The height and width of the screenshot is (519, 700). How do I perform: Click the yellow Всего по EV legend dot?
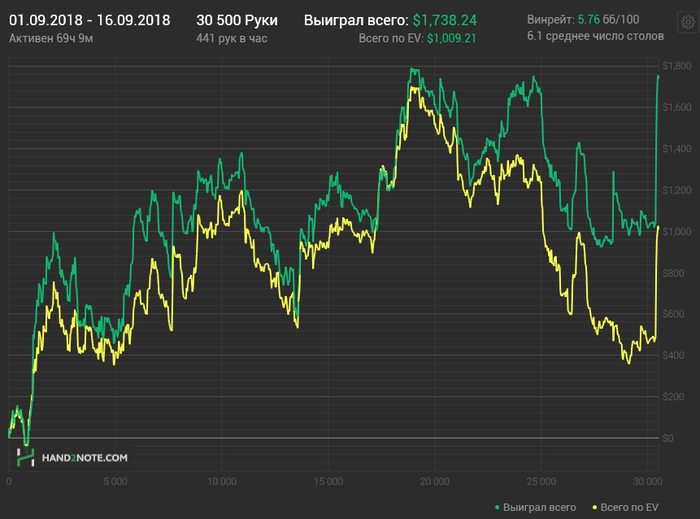[595, 507]
